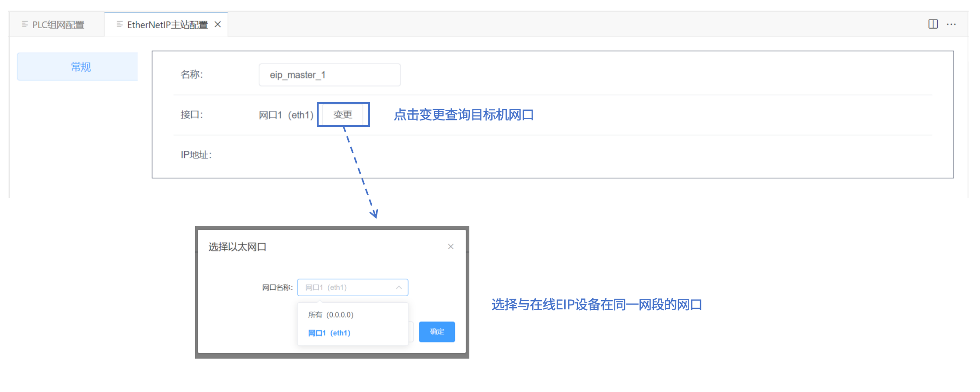Click the 变更 button next to interface

pyautogui.click(x=343, y=115)
